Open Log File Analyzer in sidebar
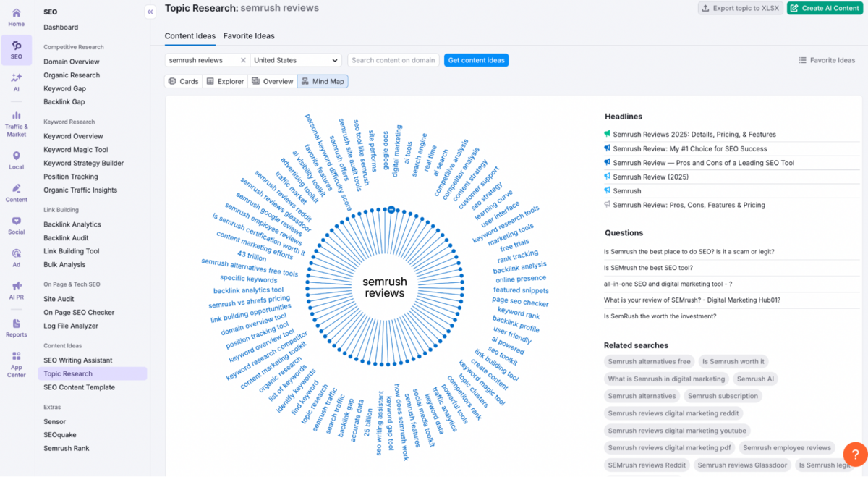This screenshot has height=477, width=868. (x=71, y=326)
